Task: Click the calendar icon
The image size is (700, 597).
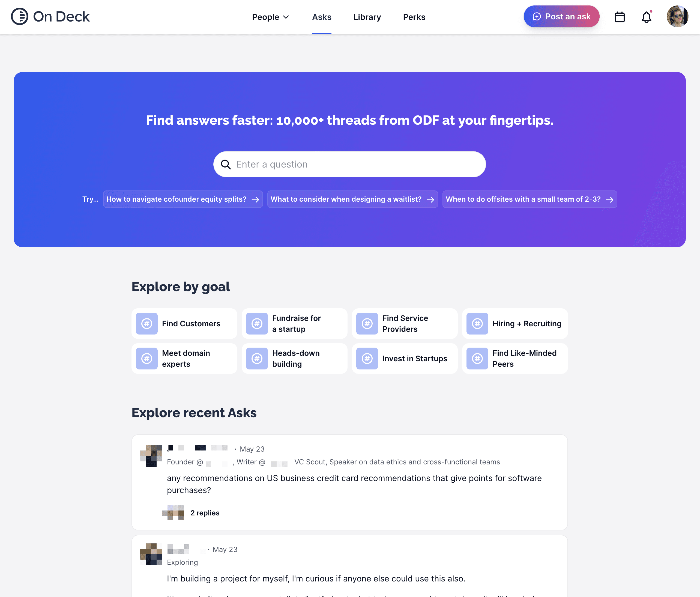Action: (620, 17)
